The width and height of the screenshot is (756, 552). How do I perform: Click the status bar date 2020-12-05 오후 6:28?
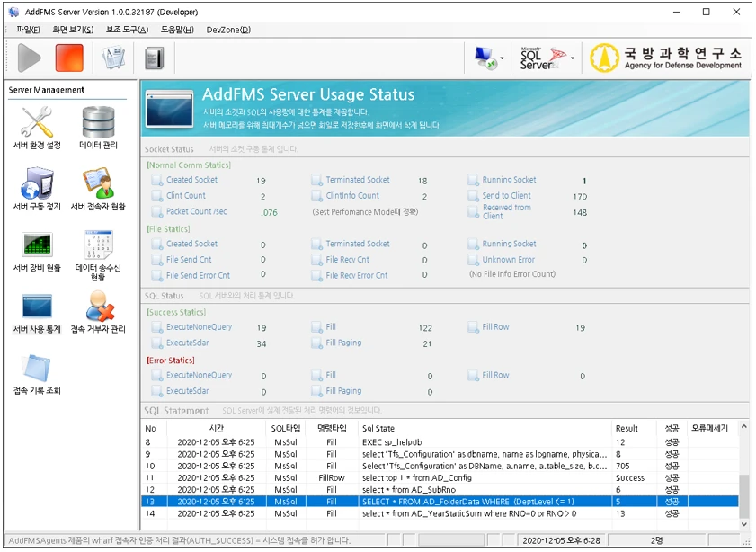click(561, 541)
